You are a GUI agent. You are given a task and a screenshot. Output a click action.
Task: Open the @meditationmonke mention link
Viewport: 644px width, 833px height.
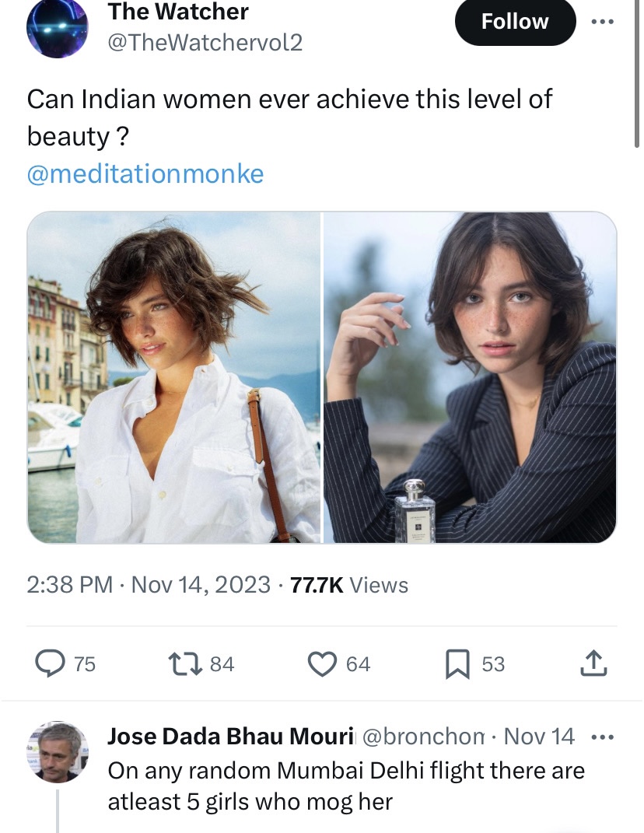click(x=145, y=173)
